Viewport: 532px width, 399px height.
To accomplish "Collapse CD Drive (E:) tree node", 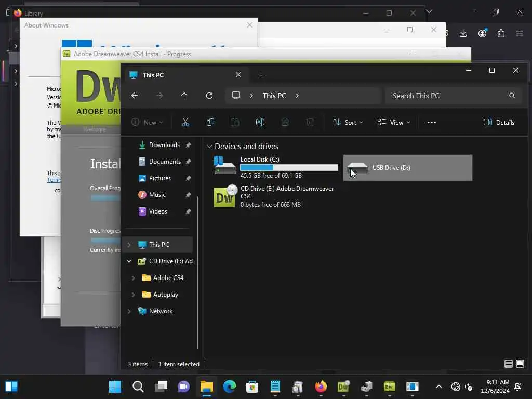I will [129, 261].
